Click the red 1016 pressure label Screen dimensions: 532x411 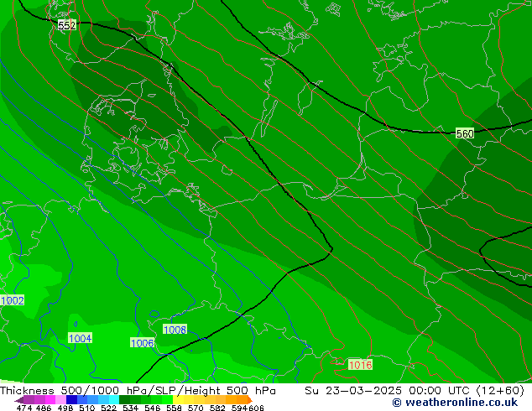click(x=360, y=365)
